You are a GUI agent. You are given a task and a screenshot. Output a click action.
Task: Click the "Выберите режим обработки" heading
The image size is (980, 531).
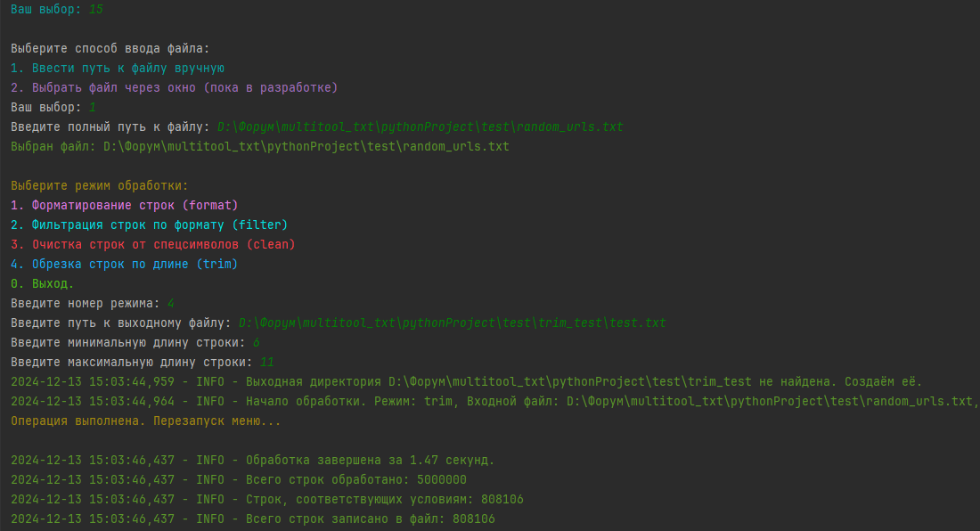coord(100,185)
